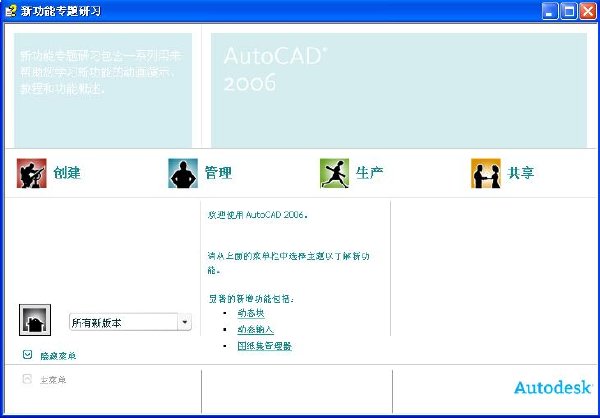Click the 所有新版本 combo box field

tap(130, 322)
